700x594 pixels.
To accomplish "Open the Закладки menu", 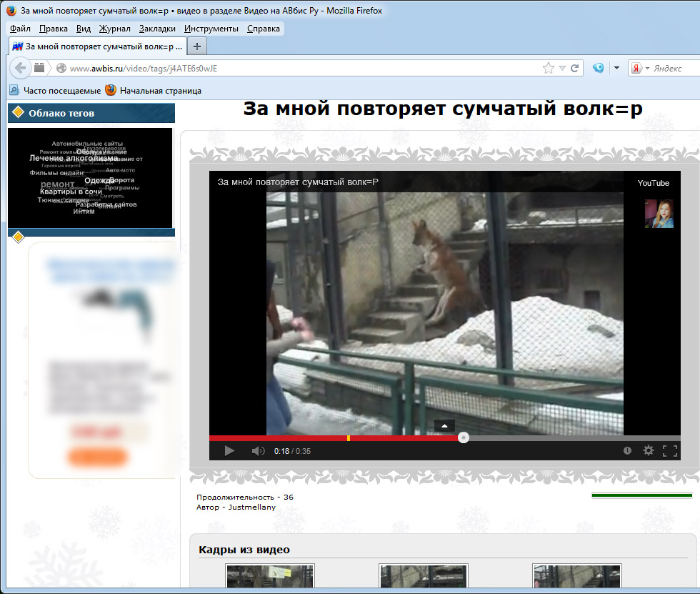I will pyautogui.click(x=157, y=29).
